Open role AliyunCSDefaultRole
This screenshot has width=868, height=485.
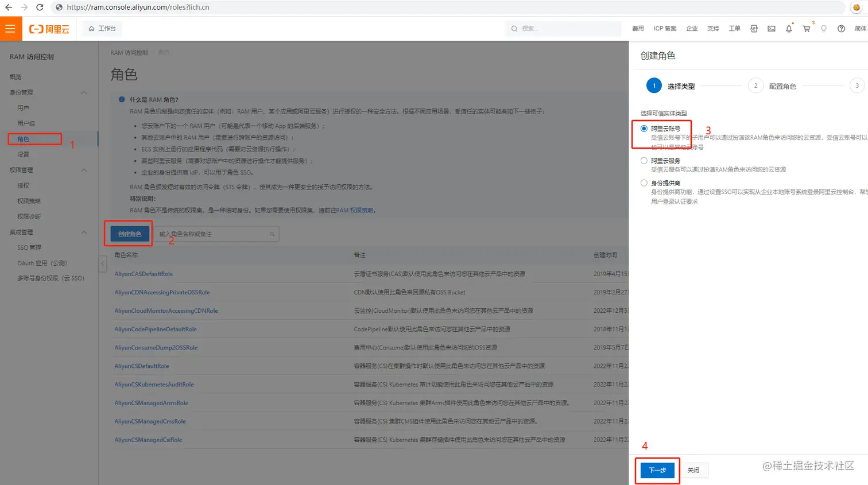coord(141,366)
